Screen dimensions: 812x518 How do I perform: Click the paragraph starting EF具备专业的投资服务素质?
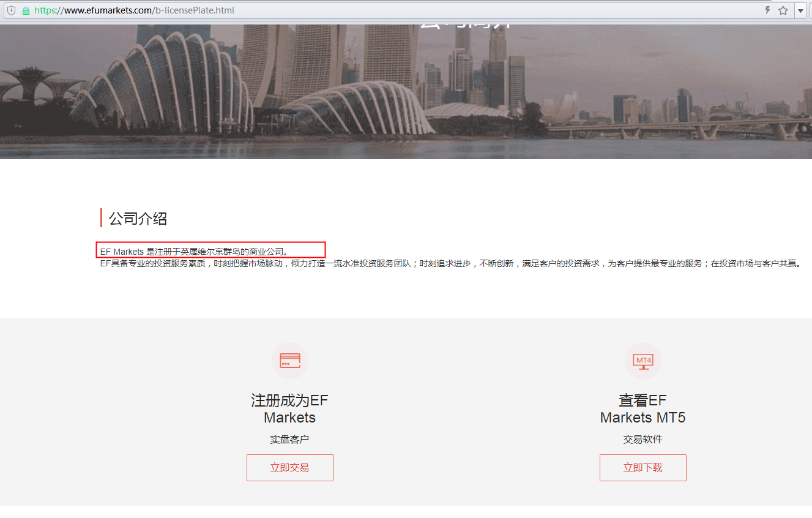450,264
